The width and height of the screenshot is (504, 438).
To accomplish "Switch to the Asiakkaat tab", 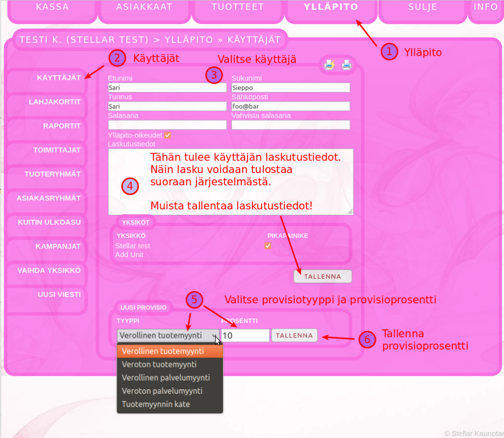I will coord(144,7).
